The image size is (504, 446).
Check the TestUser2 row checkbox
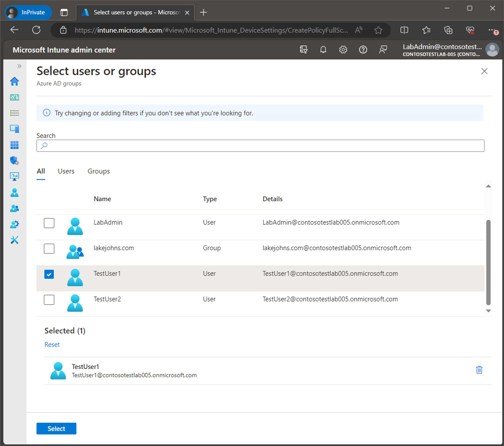pos(49,300)
